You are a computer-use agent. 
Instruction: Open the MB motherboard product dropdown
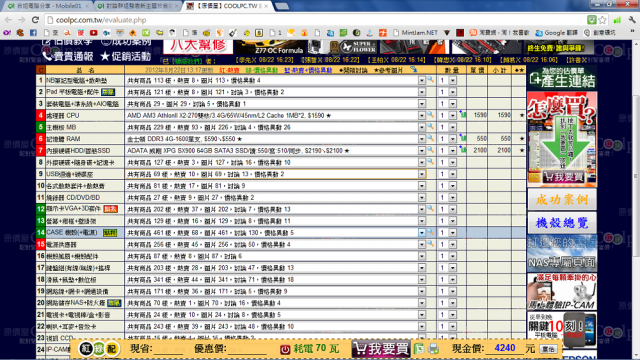[x=422, y=127]
